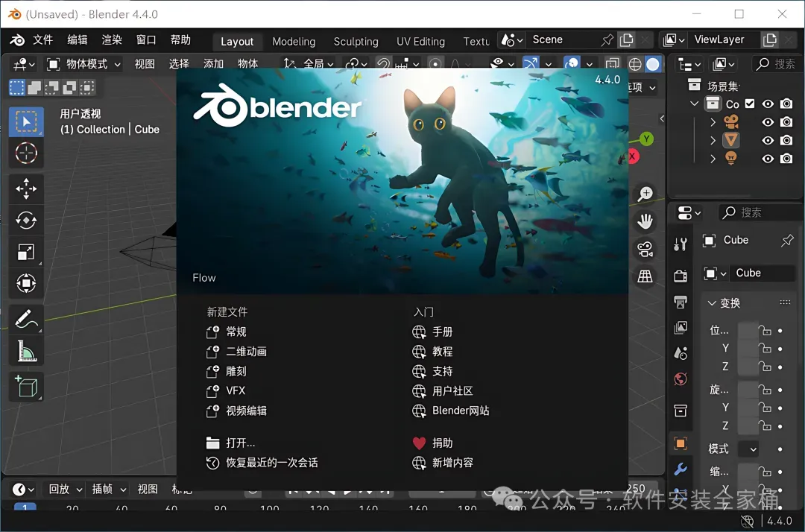The image size is (805, 532).
Task: Open the Playback (回放) dropdown
Action: tap(65, 490)
